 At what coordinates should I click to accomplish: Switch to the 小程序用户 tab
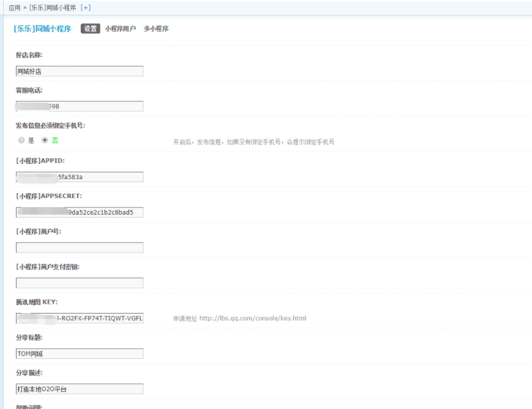click(x=120, y=29)
